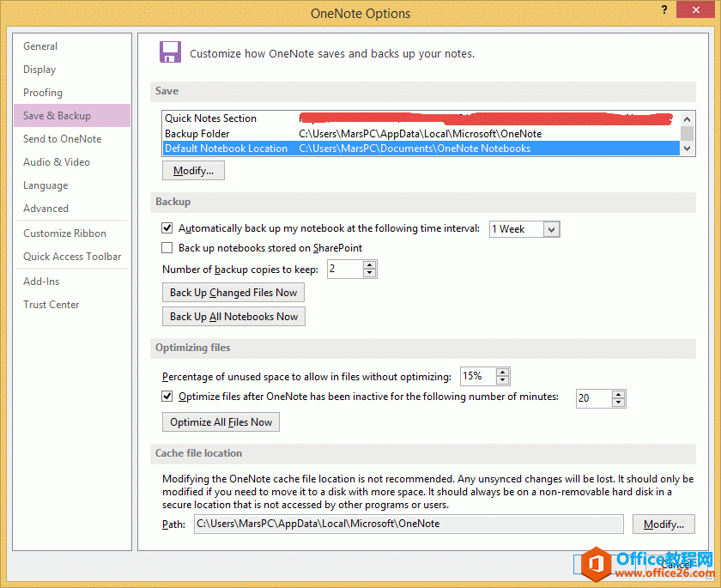The height and width of the screenshot is (588, 721).
Task: Disable automatic notebook backup checkbox
Action: click(x=167, y=229)
